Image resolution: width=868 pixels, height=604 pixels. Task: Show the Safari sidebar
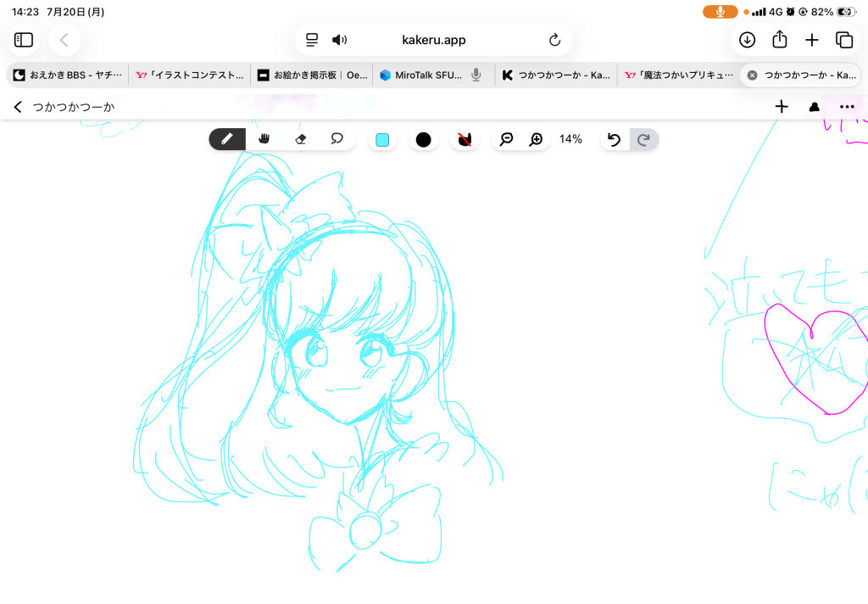pyautogui.click(x=24, y=40)
